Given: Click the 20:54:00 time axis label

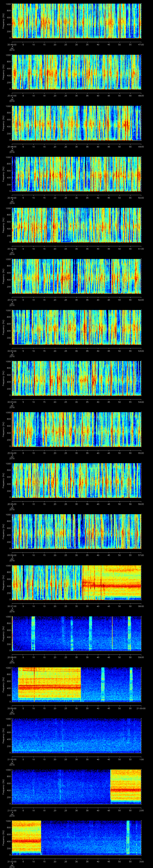Looking at the screenshot, I should tap(12, 453).
